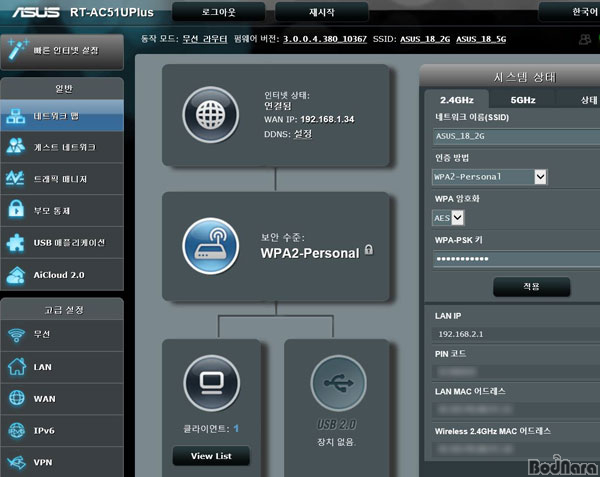Viewport: 600px width, 477px height.
Task: Open 네트워크 맵 (Network Map) sidebar item
Action: (x=62, y=116)
